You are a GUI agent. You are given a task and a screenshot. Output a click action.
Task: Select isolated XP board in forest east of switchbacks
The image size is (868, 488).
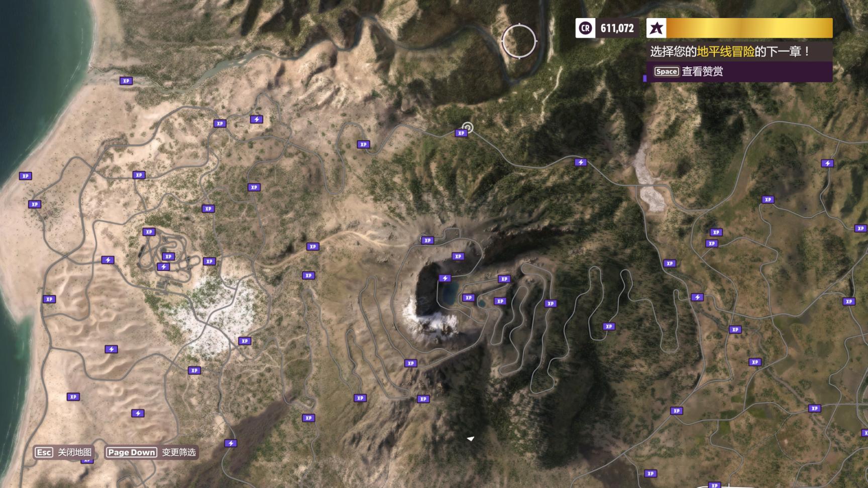pyautogui.click(x=609, y=326)
